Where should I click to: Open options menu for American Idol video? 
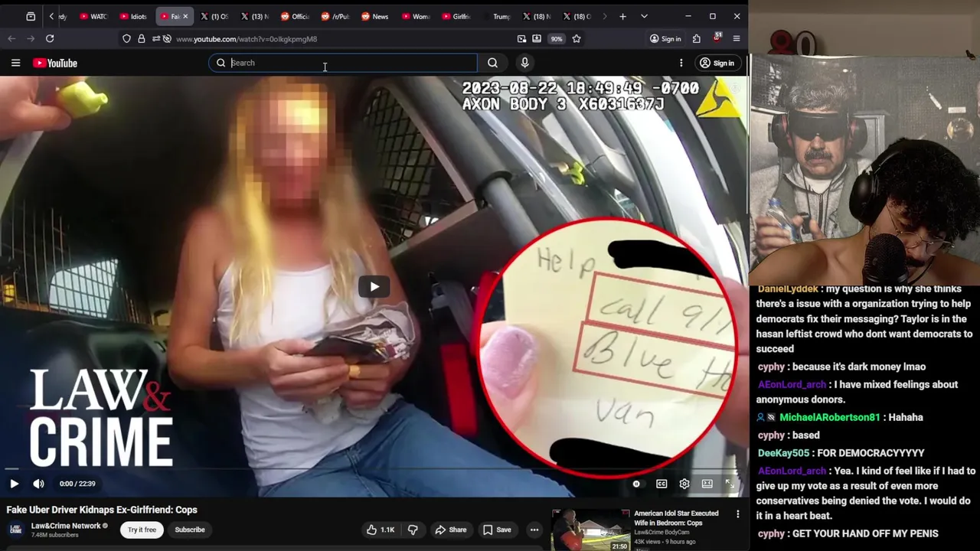point(737,514)
